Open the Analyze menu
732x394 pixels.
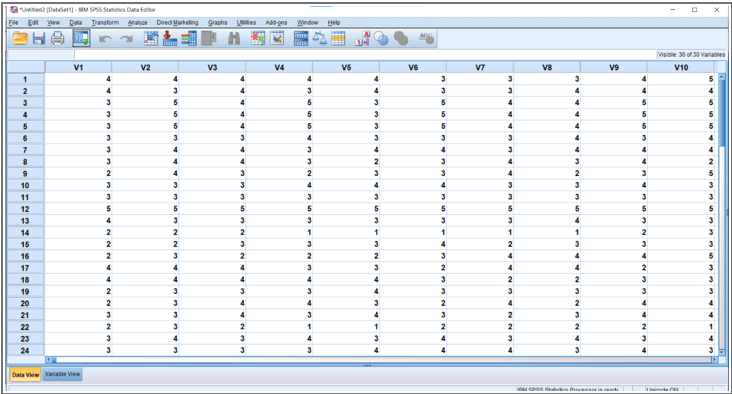click(138, 22)
